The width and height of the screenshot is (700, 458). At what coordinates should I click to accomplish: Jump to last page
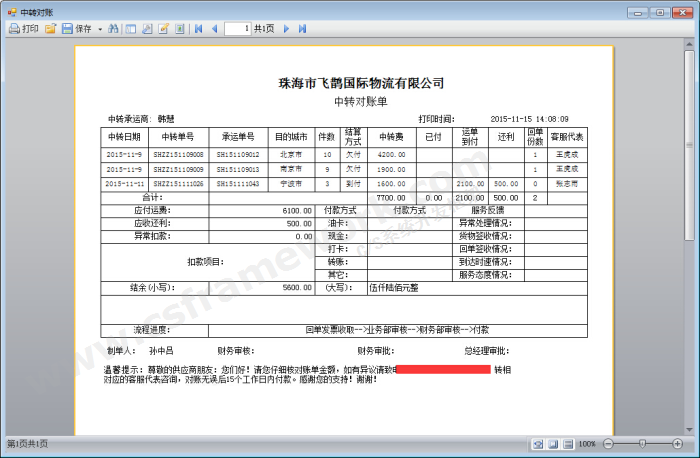pyautogui.click(x=302, y=29)
